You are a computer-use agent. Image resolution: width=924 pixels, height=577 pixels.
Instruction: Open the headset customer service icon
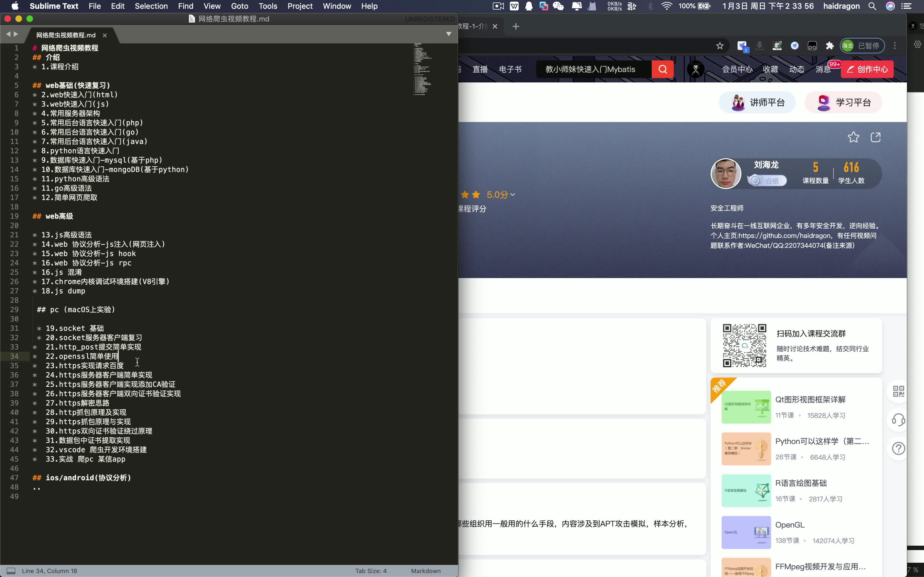click(x=898, y=420)
